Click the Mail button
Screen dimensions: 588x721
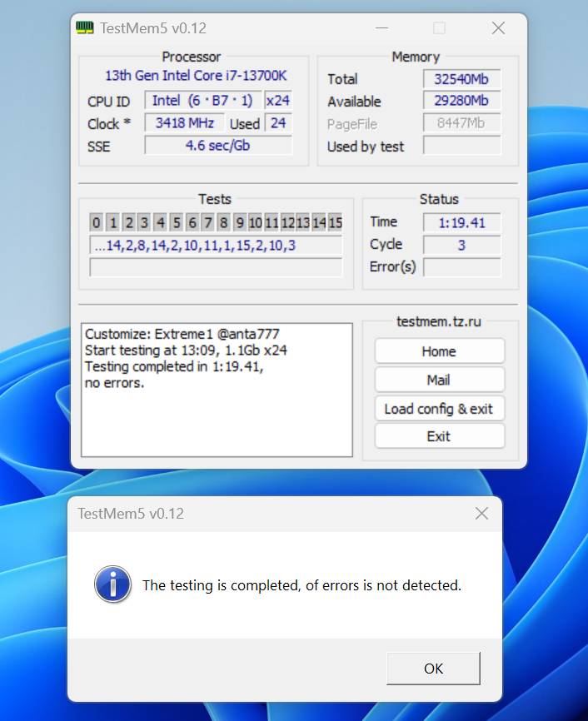coord(440,380)
